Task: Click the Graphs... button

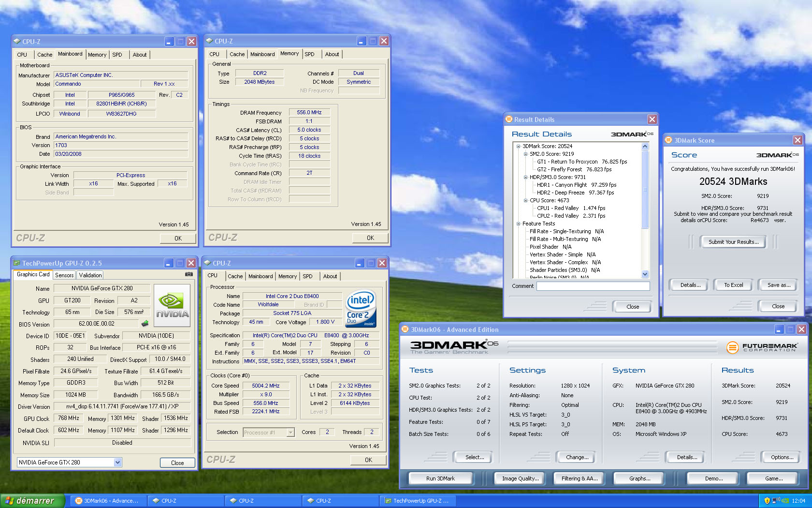Action: point(640,478)
